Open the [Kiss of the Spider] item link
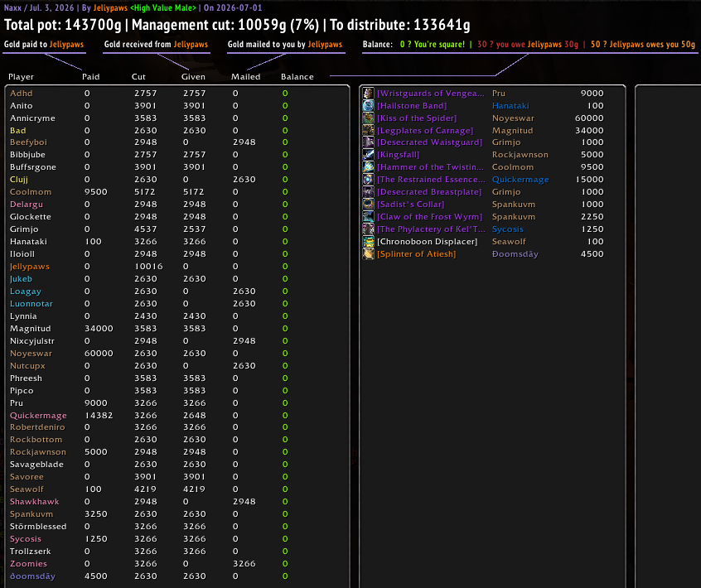The width and height of the screenshot is (701, 588). pos(417,118)
